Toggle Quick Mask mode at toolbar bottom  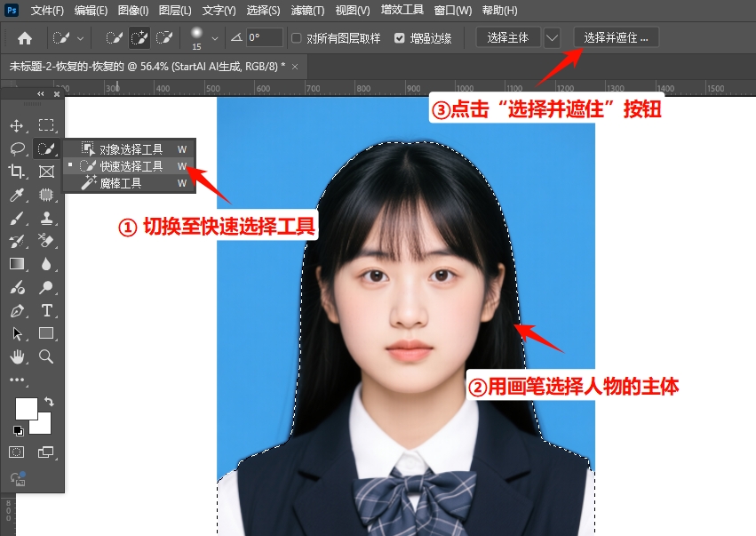click(16, 452)
